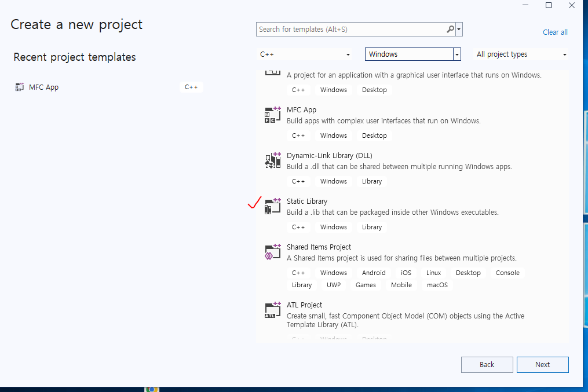
Task: Click the Android tag under Shared Items Project
Action: [x=374, y=273]
